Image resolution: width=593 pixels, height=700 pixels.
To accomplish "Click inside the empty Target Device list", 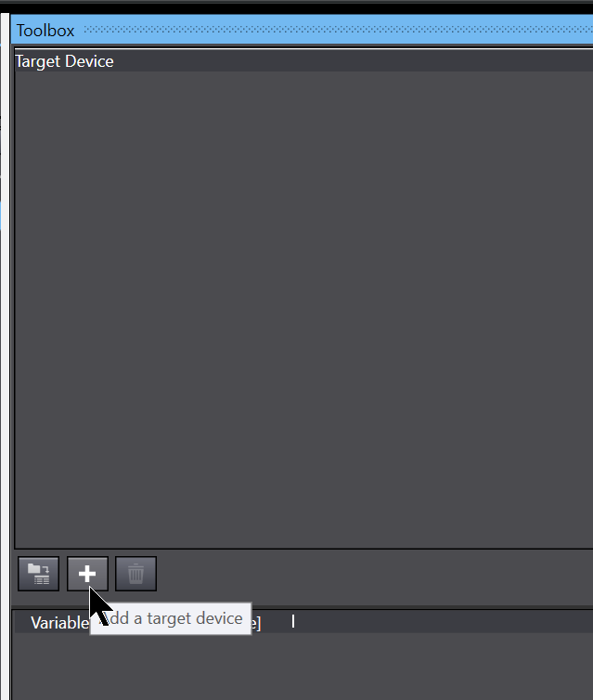I will 303,309.
